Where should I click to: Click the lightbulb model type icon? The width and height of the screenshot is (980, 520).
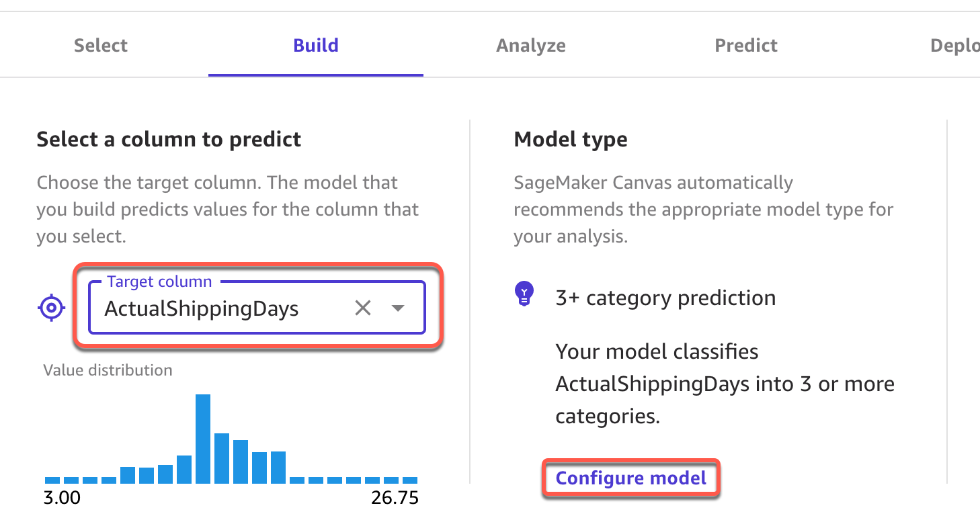524,294
